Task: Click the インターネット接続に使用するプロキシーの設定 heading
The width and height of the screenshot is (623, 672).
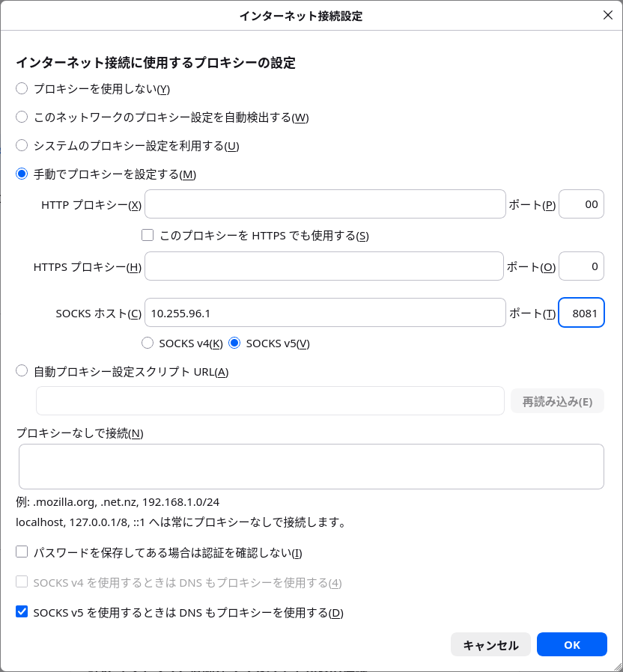Action: pyautogui.click(x=156, y=63)
